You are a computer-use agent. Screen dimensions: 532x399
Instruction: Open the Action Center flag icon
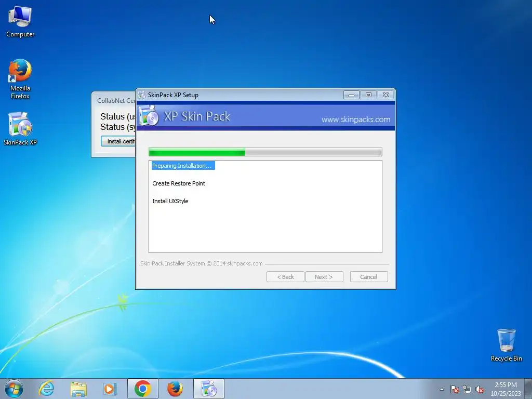(x=455, y=390)
